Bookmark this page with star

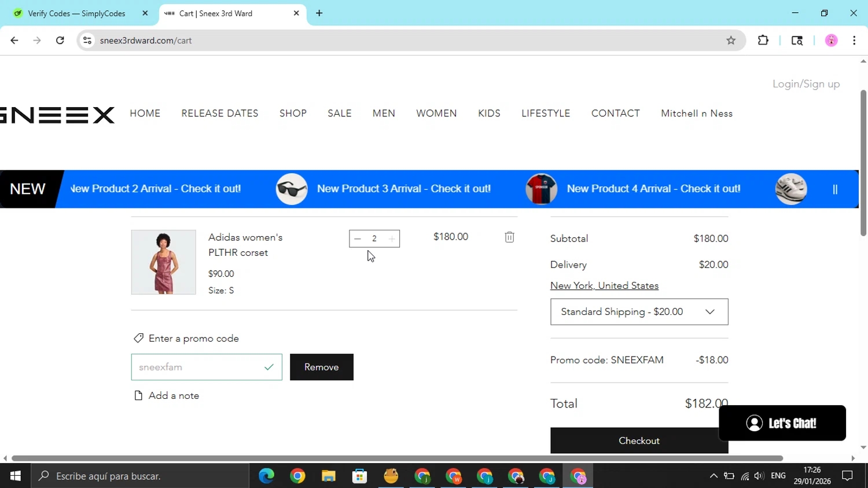tap(731, 41)
